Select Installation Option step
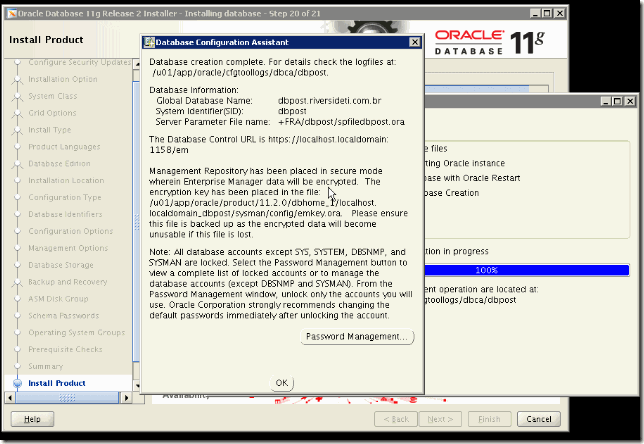Image resolution: width=644 pixels, height=444 pixels. pyautogui.click(x=63, y=79)
